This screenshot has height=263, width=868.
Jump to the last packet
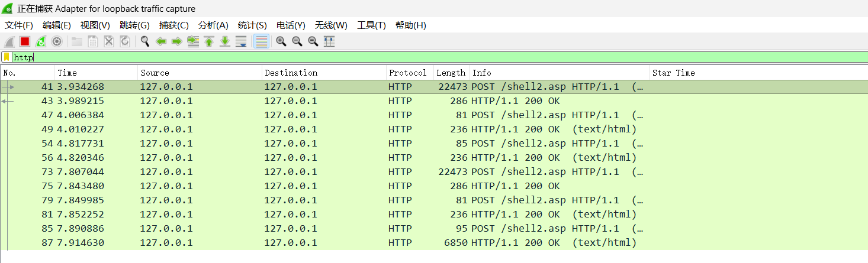pyautogui.click(x=225, y=41)
